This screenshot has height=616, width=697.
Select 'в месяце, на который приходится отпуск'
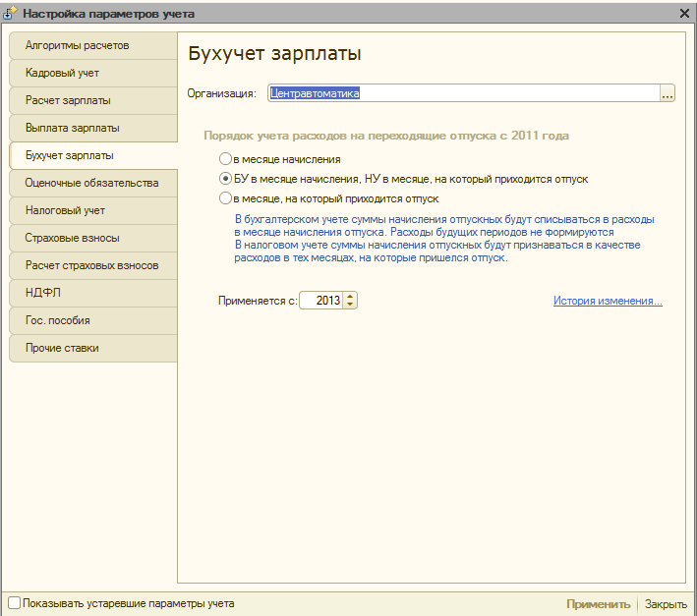[225, 198]
